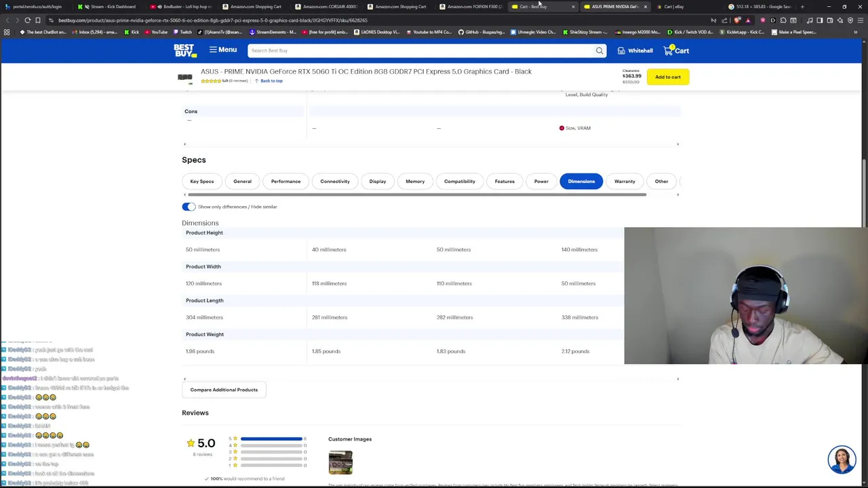Screen dimensions: 868x488
Task: Open the StreamElements bookmark
Action: point(273,32)
